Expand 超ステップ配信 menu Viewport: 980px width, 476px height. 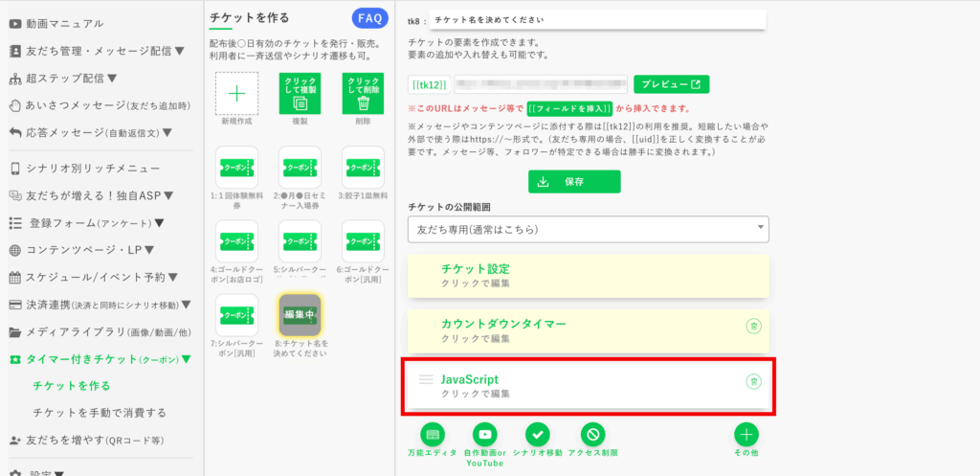[63, 79]
